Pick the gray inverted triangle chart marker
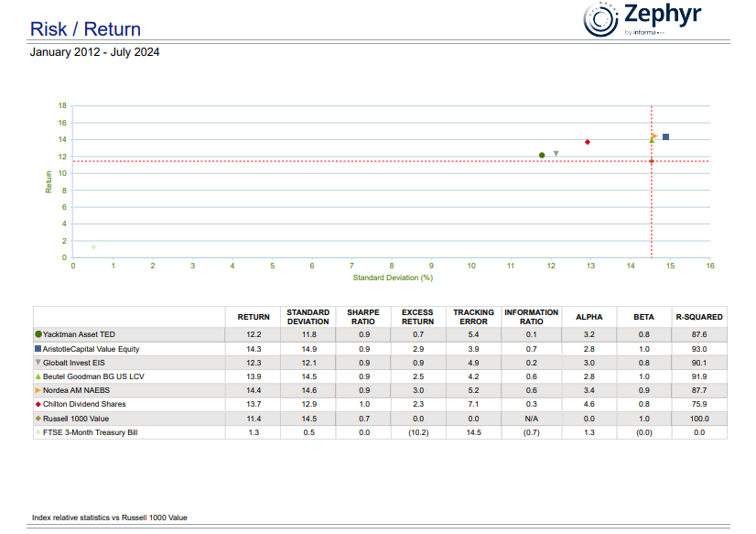Viewport: 756px width, 534px height. coord(556,153)
